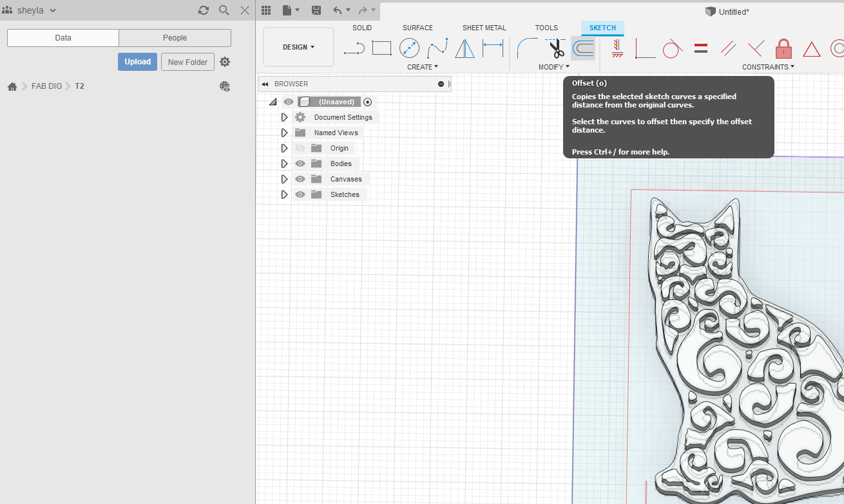Viewport: 844px width, 504px height.
Task: Navigate to the FAB DIG breadcrumb
Action: [x=46, y=86]
